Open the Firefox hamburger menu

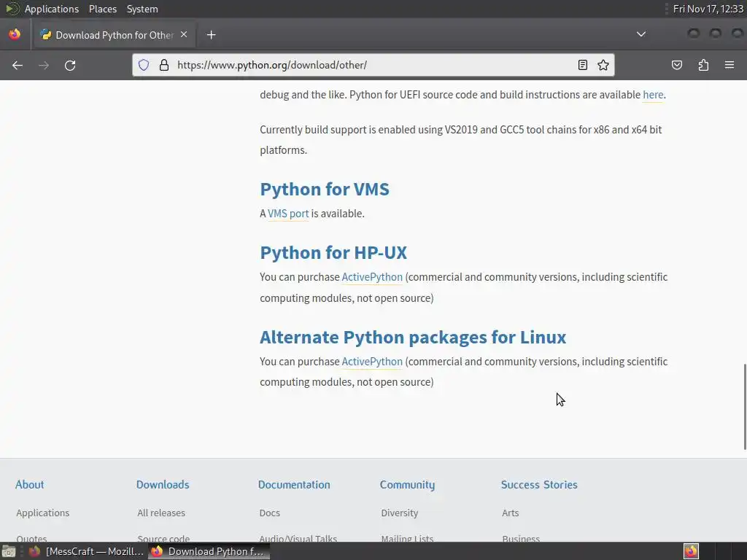pos(729,65)
